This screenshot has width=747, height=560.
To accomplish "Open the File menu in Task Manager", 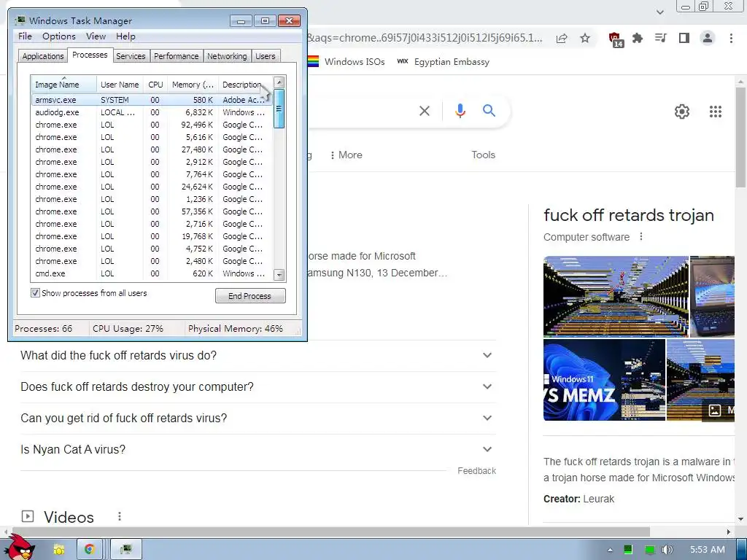I will coord(25,36).
